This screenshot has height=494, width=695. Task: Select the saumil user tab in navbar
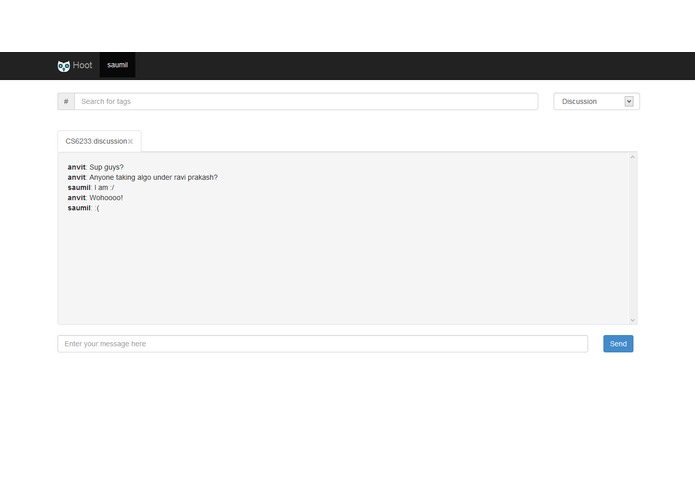tap(117, 65)
